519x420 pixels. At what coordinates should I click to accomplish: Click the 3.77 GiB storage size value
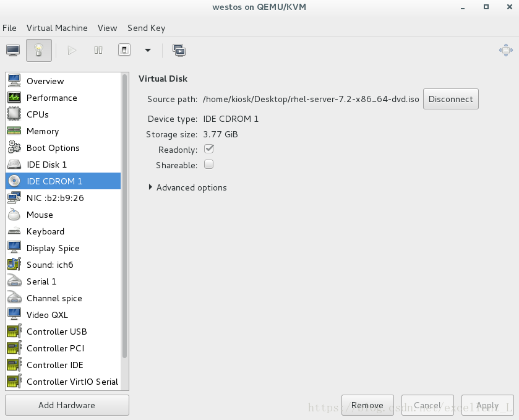tap(220, 134)
